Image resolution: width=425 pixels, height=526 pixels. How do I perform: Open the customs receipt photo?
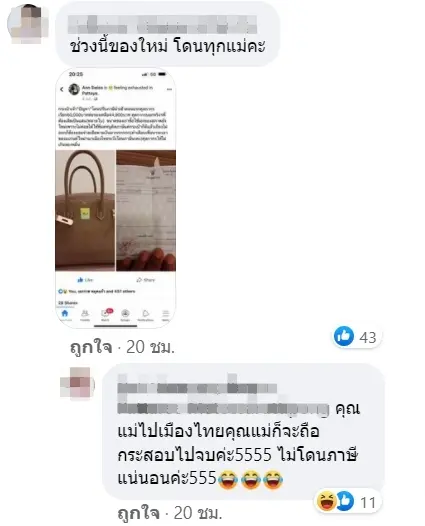(146, 210)
